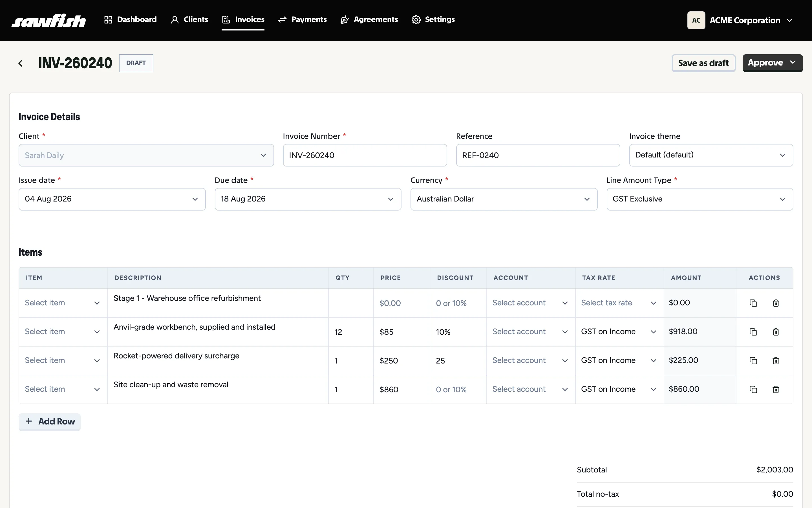Click the $85 price field

(401, 332)
